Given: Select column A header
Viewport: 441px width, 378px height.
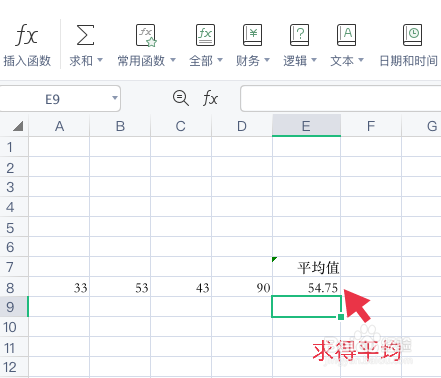Looking at the screenshot, I should pyautogui.click(x=59, y=126).
